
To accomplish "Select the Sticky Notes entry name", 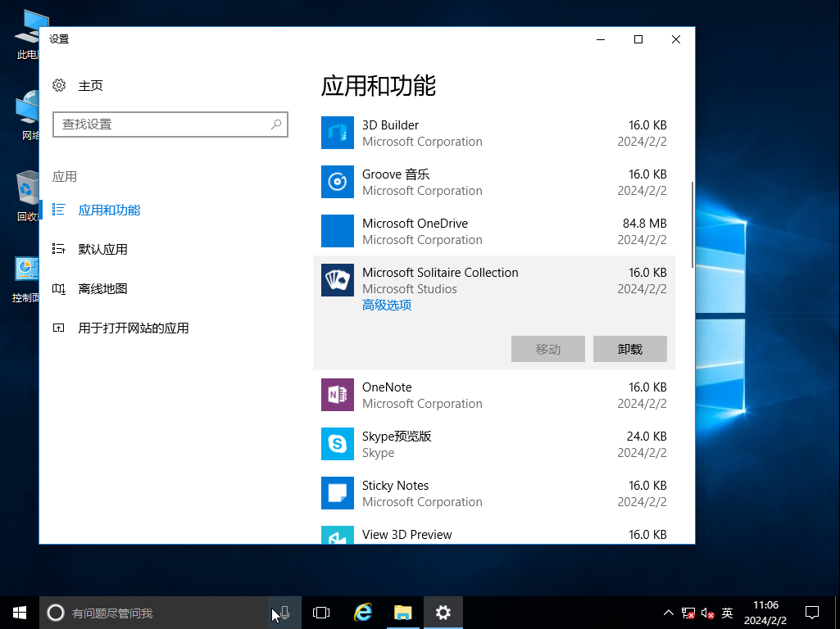I will (395, 486).
